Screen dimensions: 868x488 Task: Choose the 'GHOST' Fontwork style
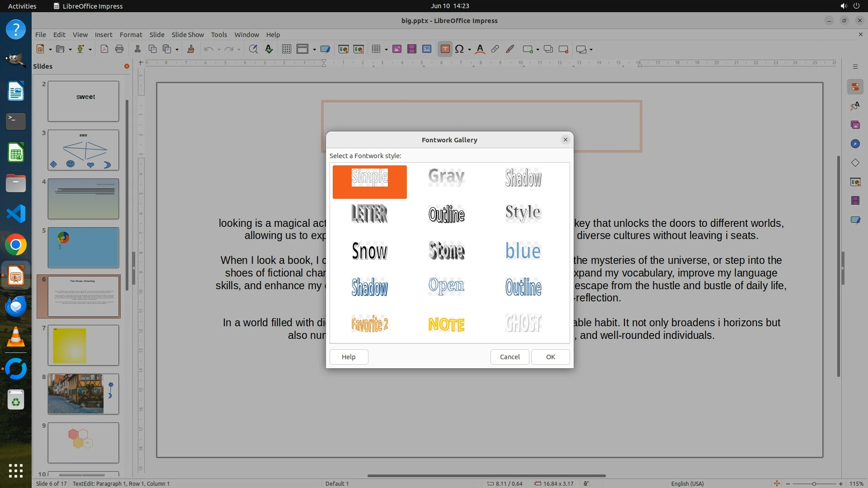coord(523,324)
